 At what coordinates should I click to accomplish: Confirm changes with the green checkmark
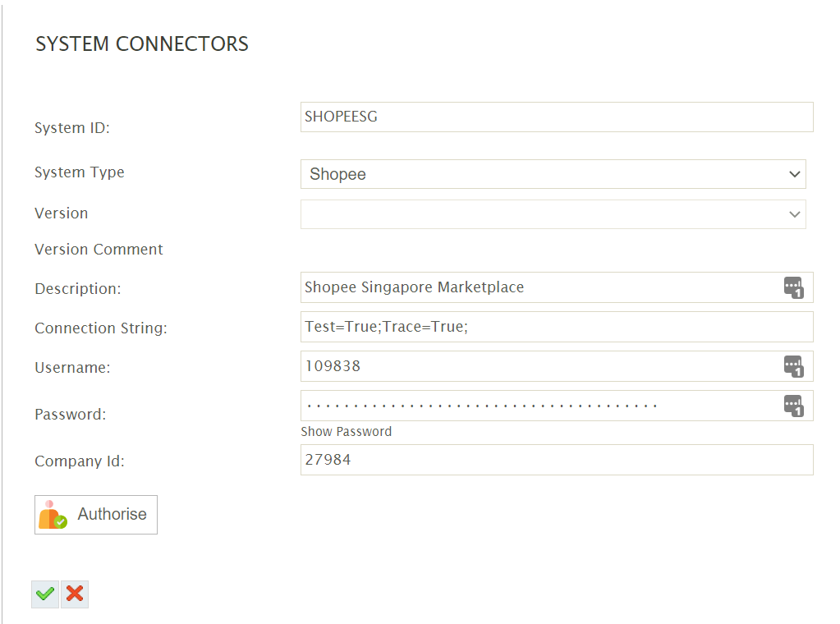pos(45,594)
